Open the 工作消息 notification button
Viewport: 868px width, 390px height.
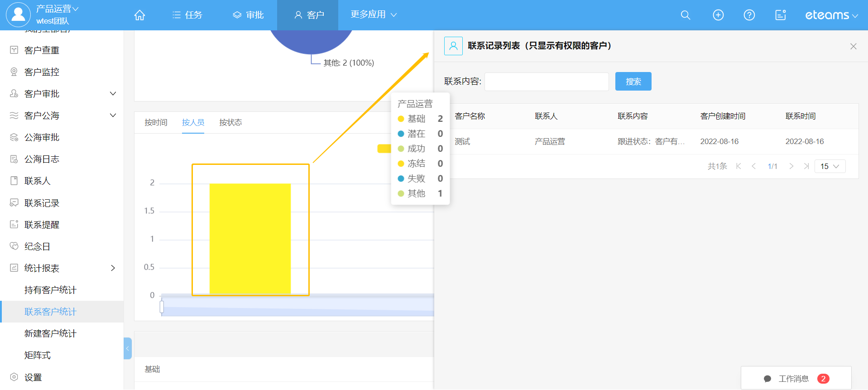click(796, 378)
